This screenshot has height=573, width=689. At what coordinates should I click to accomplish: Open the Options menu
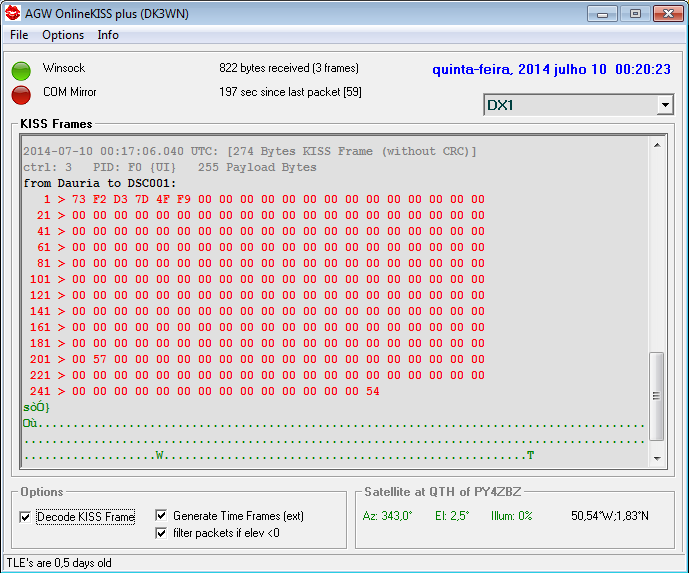pyautogui.click(x=63, y=35)
